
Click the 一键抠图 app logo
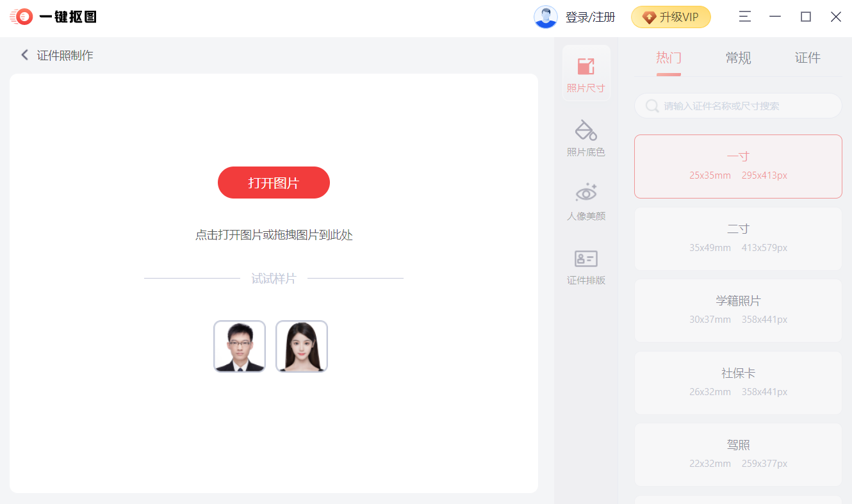tap(53, 17)
